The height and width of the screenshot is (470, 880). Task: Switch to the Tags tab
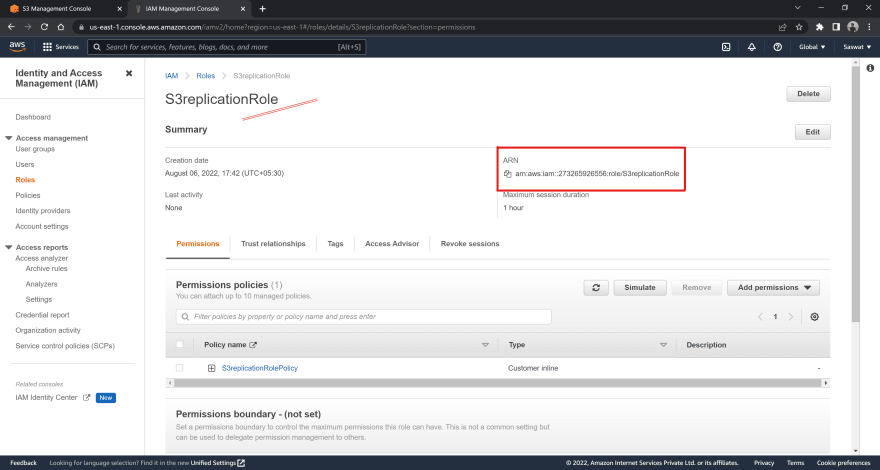tap(335, 244)
